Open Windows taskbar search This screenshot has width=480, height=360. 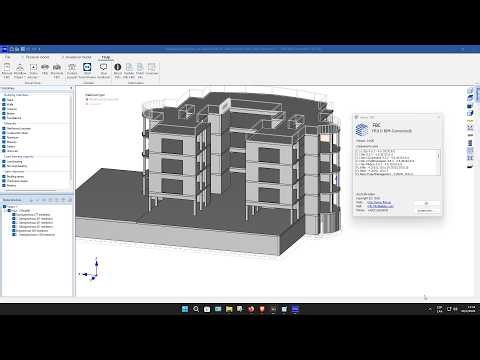click(x=196, y=309)
